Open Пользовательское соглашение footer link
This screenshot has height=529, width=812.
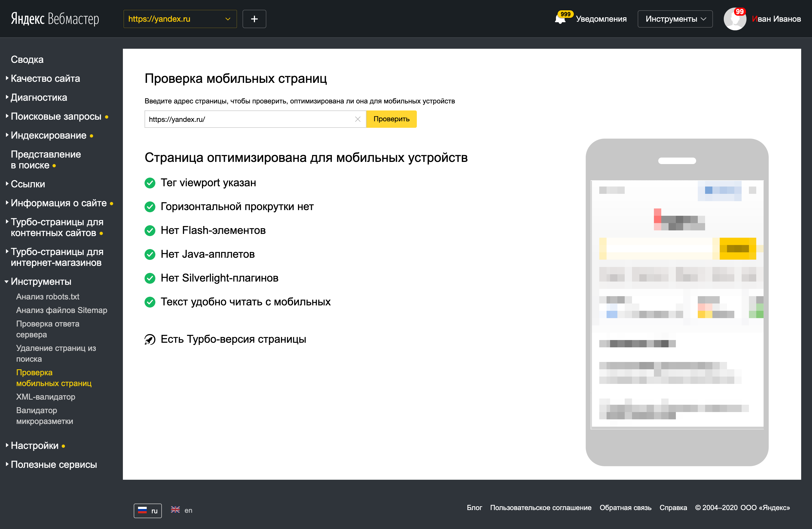pos(541,508)
